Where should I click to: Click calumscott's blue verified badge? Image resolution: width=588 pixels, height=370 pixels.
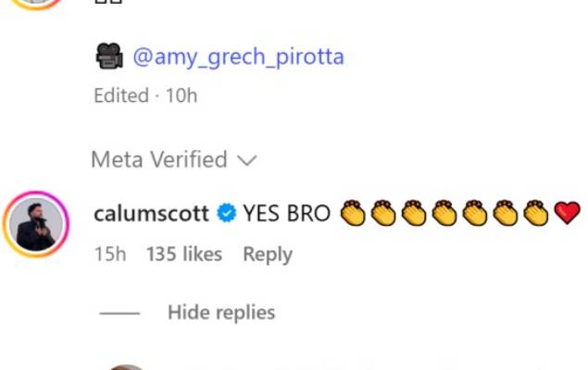click(x=226, y=214)
